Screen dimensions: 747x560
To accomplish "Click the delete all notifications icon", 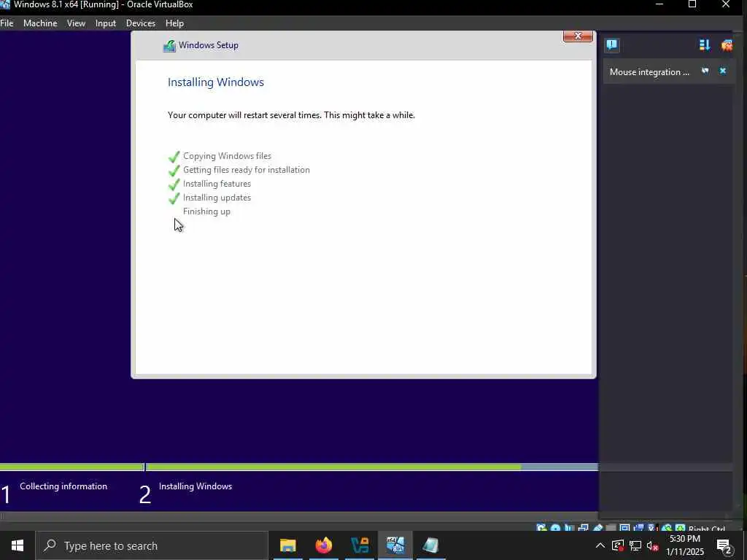I will pos(727,45).
